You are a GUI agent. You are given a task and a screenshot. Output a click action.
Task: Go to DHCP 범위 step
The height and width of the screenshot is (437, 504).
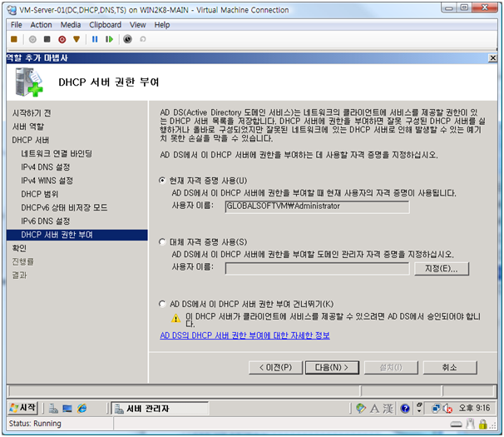point(40,194)
